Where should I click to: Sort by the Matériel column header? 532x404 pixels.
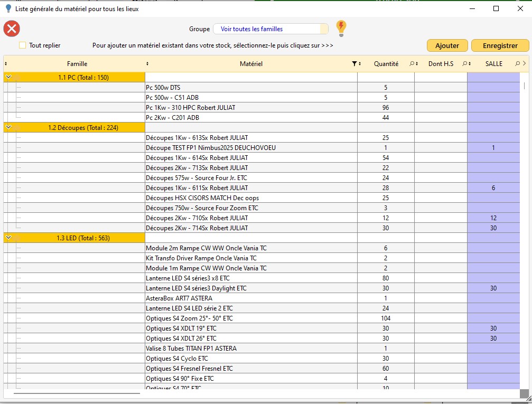click(251, 64)
